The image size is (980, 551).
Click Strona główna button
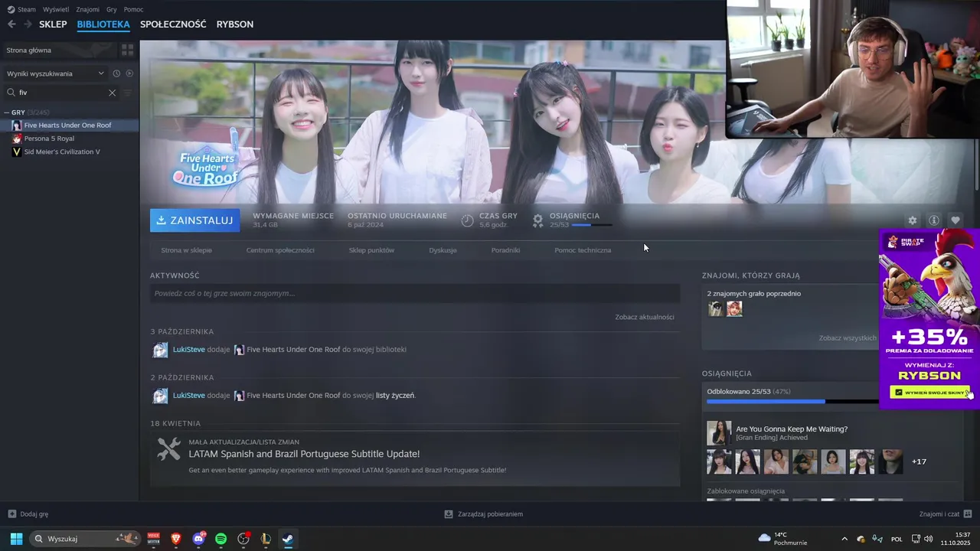coord(58,50)
